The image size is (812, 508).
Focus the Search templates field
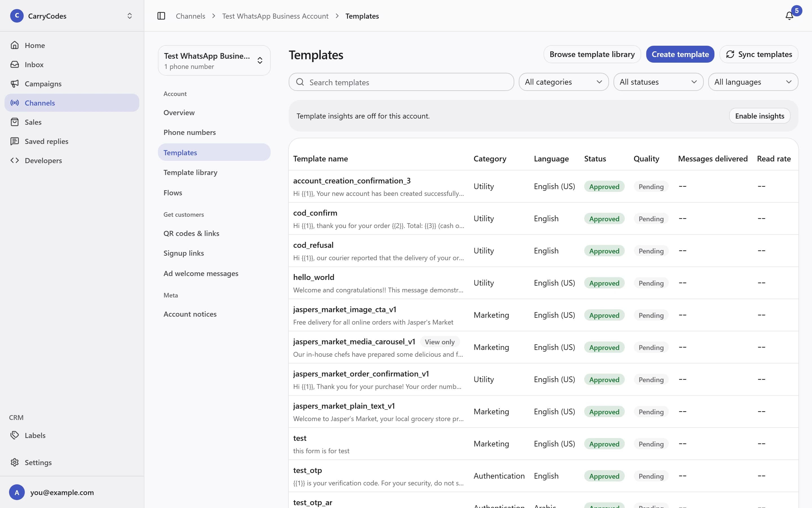pyautogui.click(x=401, y=82)
